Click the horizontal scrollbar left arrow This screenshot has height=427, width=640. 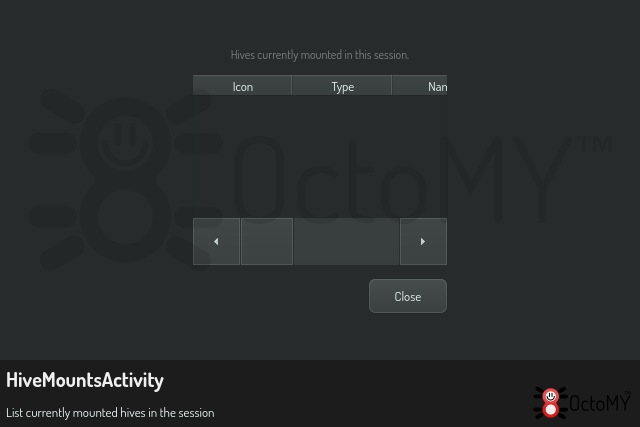click(216, 241)
